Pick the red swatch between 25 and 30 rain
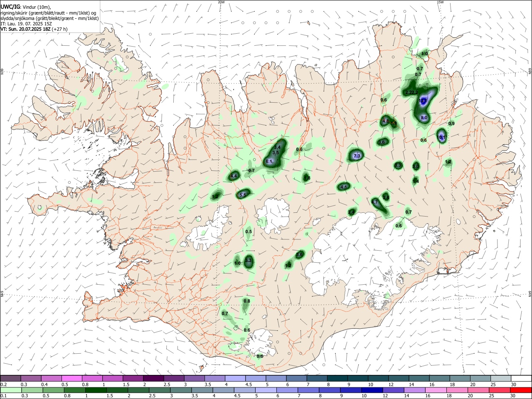This screenshot has height=399, width=532. tap(500, 390)
